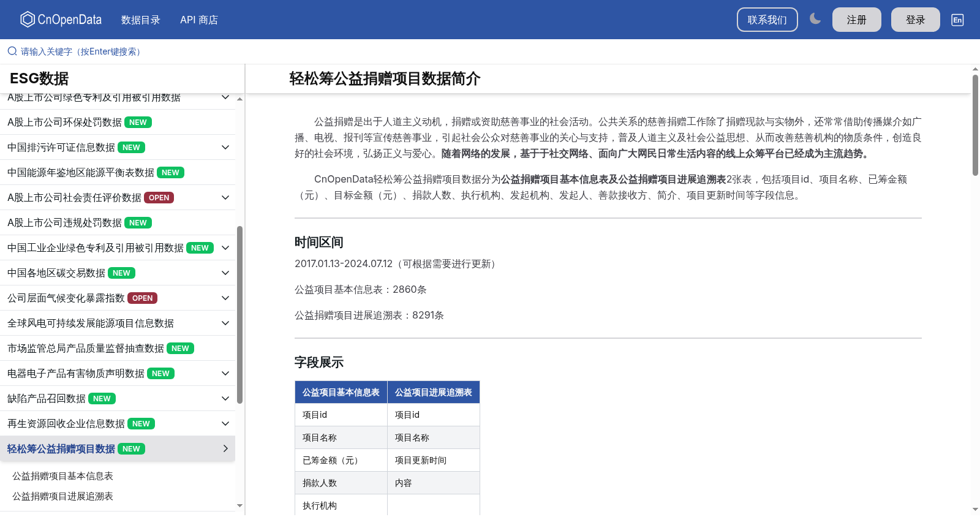Viewport: 980px width, 525px height.
Task: Click 已筹金额（元） table cell
Action: (x=341, y=460)
